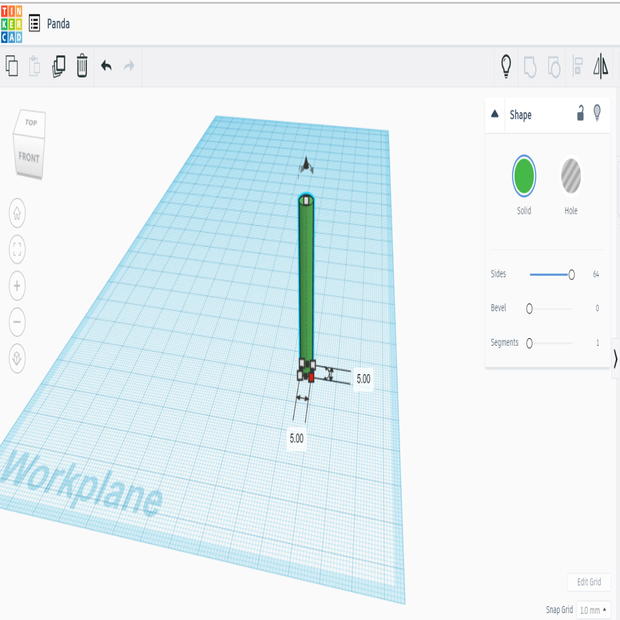Expand the right side panel chevron

615,358
